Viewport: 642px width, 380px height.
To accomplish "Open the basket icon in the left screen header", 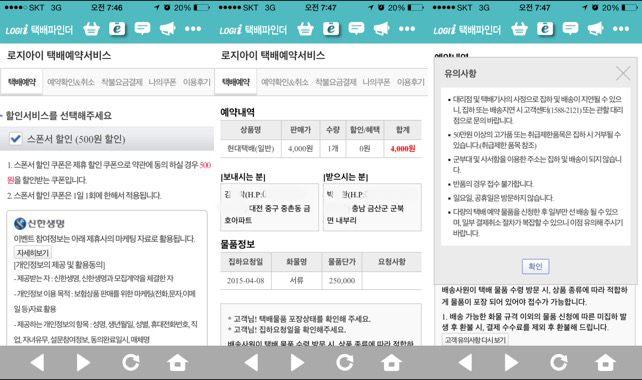I will [x=91, y=29].
